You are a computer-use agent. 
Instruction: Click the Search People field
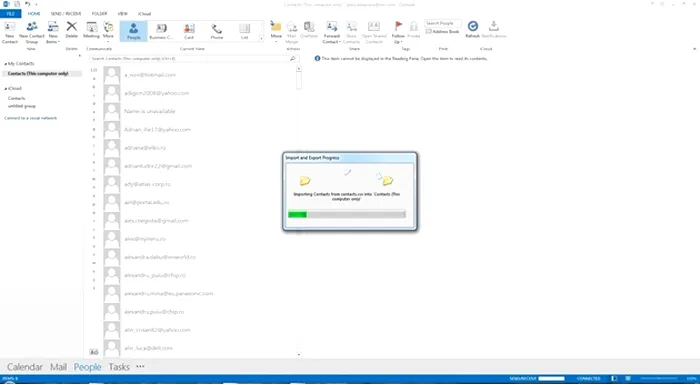coord(442,23)
